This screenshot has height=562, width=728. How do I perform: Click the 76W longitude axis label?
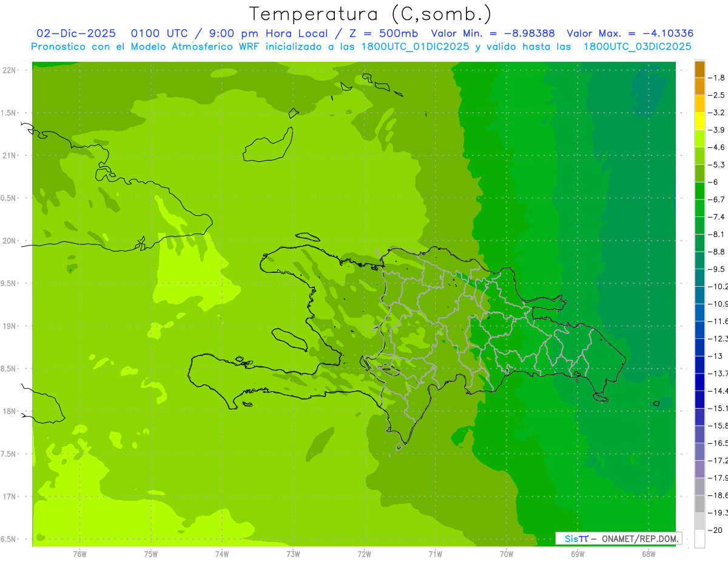[x=79, y=554]
